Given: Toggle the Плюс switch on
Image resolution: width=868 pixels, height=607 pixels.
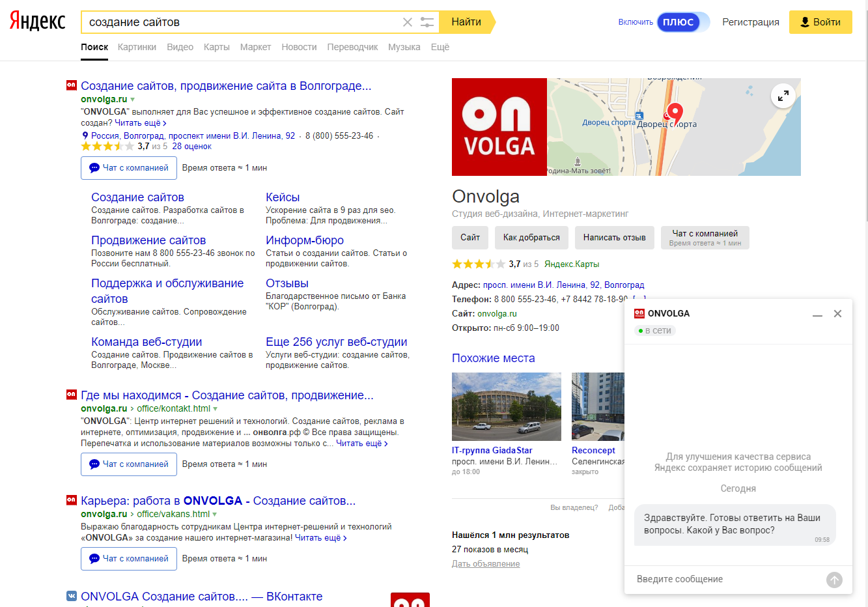Looking at the screenshot, I should tap(682, 22).
